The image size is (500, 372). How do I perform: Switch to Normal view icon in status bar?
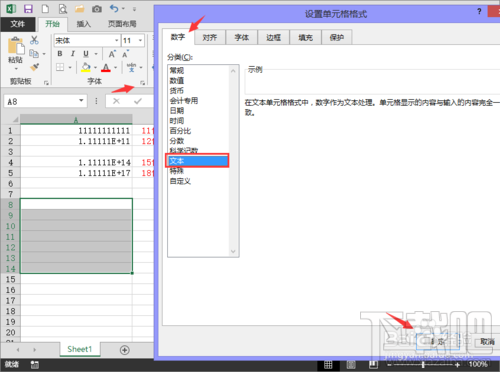[x=328, y=365]
